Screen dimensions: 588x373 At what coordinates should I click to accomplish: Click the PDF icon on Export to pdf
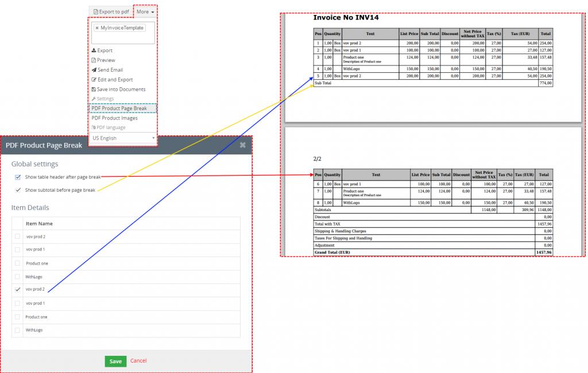pos(96,11)
